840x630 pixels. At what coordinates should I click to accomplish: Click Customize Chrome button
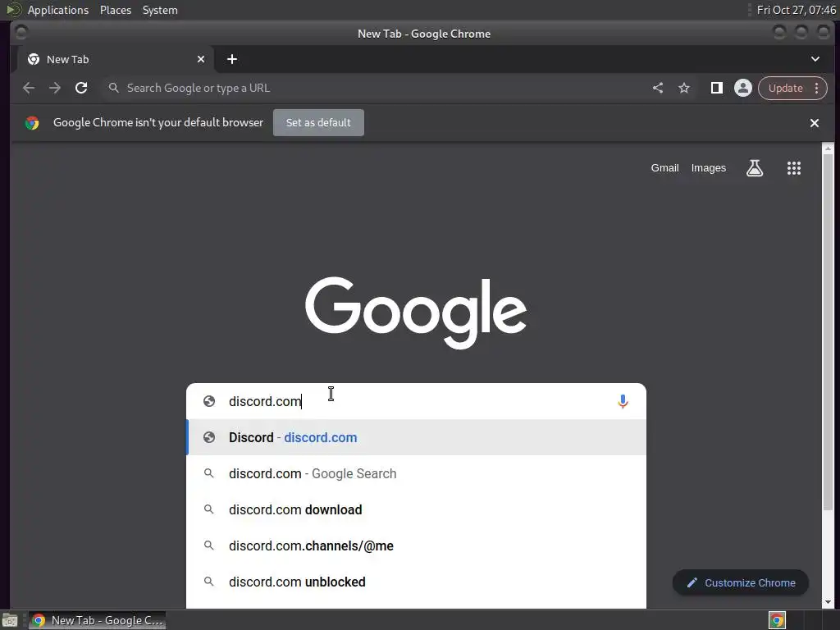click(741, 583)
